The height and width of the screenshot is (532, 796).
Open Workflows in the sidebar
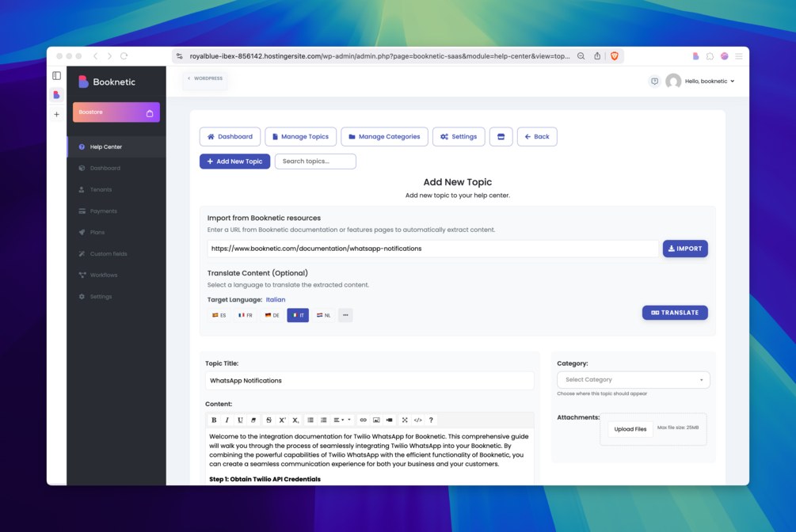(x=116, y=275)
